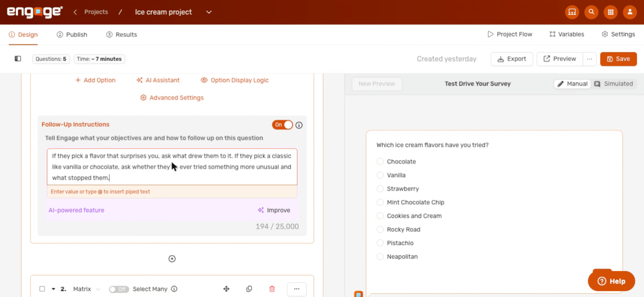Viewport: 644px width, 297px height.
Task: Open project Settings
Action: [x=619, y=34]
